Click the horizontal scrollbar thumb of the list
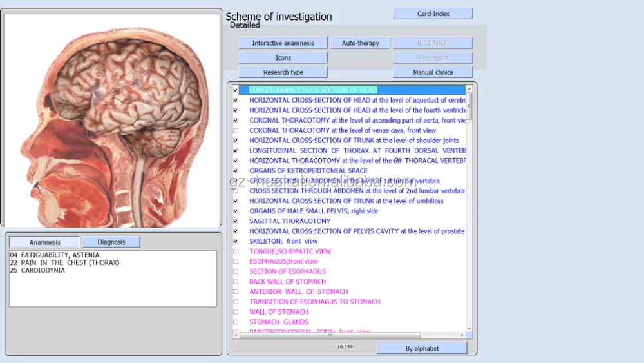This screenshot has height=363, width=644. [330, 335]
